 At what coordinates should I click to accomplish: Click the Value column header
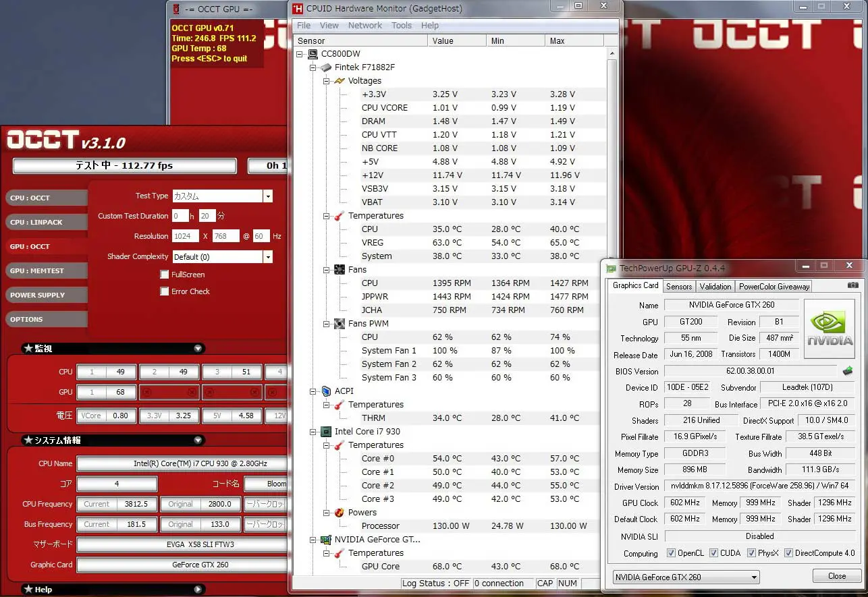[x=456, y=40]
